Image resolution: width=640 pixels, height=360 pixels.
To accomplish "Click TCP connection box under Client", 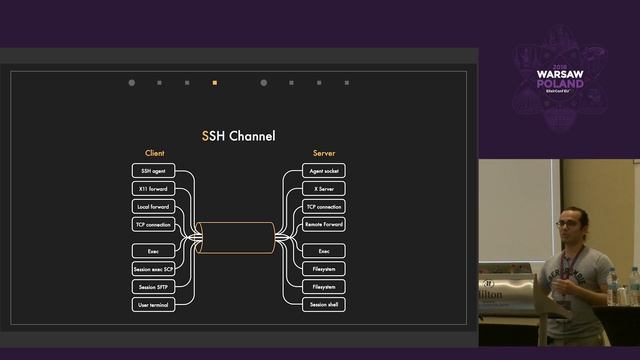I will [153, 224].
